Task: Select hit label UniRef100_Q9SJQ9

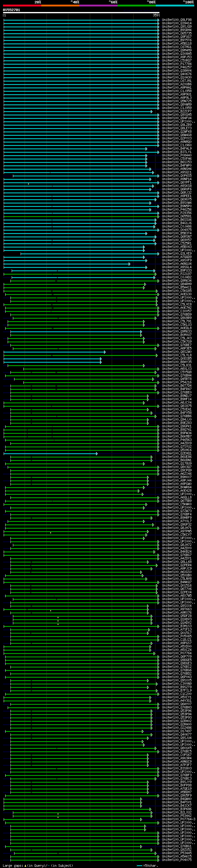Action: pos(177,27)
